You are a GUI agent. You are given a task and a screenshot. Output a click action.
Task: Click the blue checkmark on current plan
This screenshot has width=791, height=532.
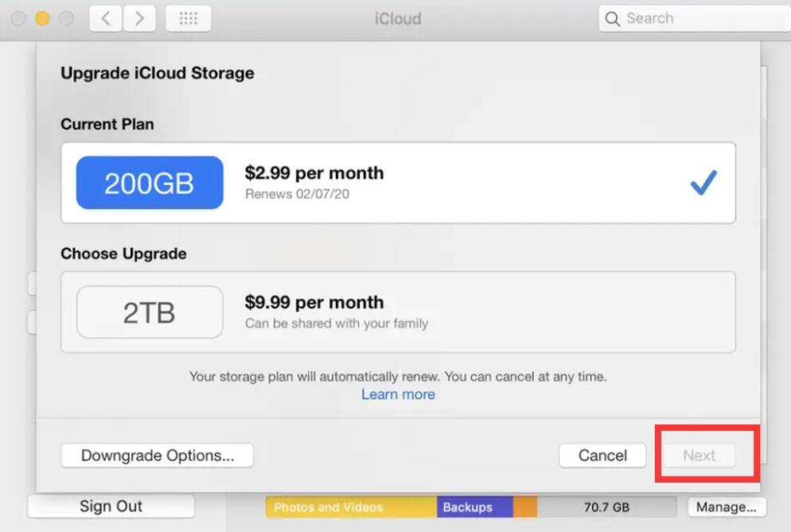pyautogui.click(x=703, y=184)
